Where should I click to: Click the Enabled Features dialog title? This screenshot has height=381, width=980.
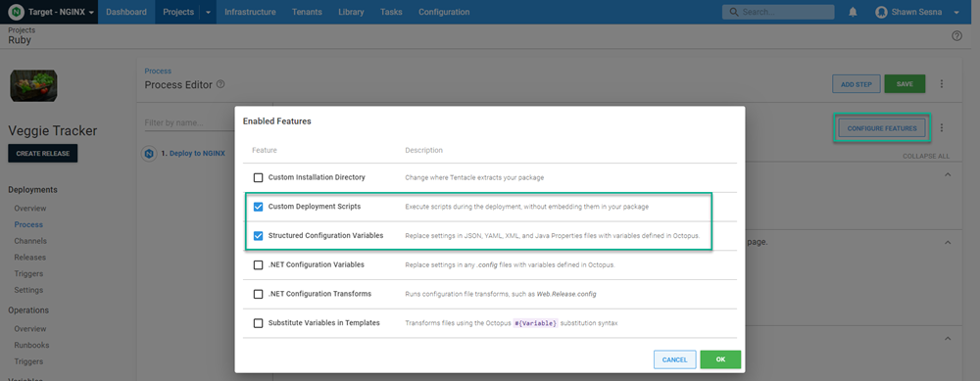[277, 121]
